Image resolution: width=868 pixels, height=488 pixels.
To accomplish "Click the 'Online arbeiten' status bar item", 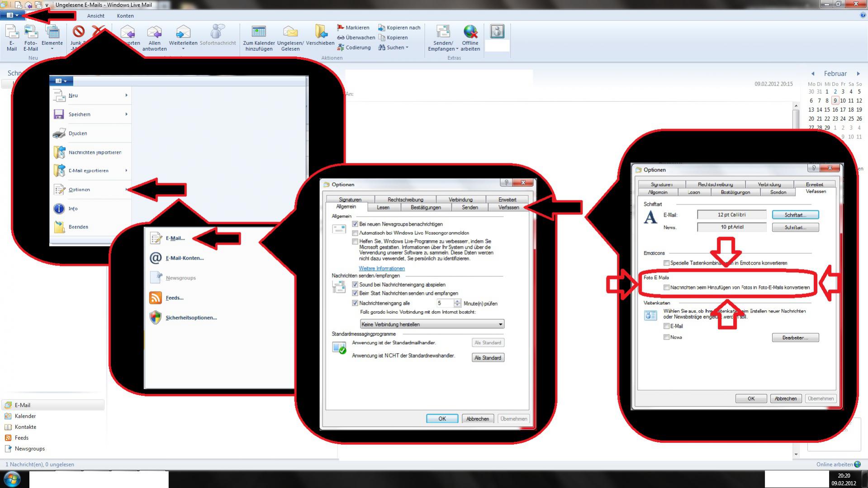I will 838,464.
